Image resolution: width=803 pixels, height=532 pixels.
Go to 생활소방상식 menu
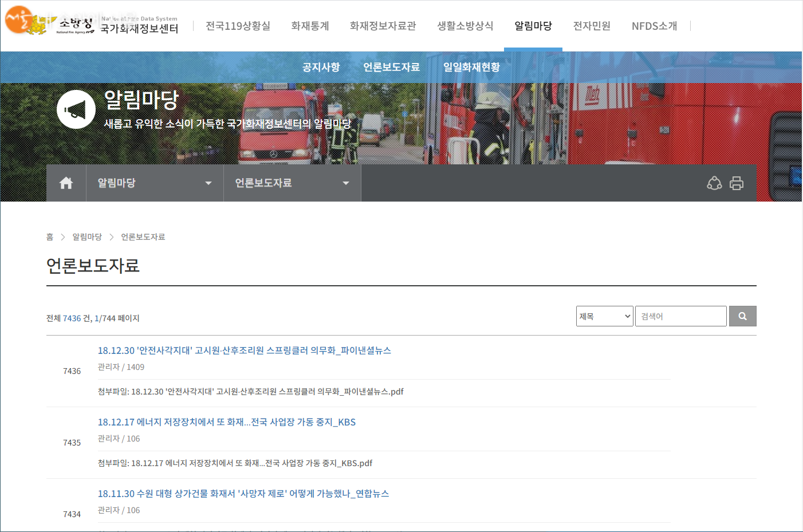pos(465,26)
